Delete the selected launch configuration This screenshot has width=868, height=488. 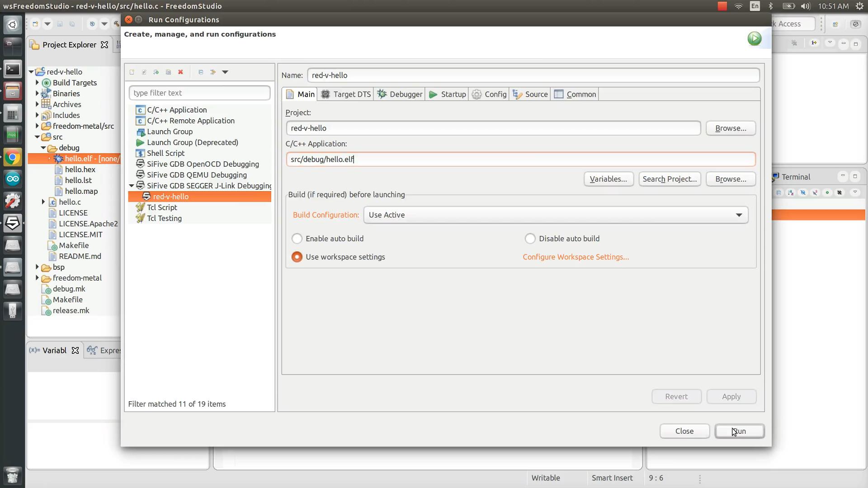[x=180, y=72]
